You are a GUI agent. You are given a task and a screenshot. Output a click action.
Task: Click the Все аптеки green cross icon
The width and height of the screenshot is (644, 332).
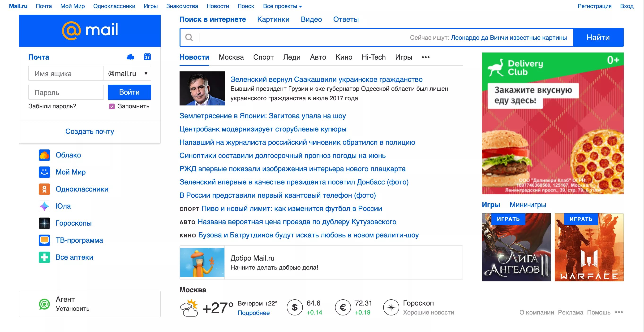(x=44, y=257)
